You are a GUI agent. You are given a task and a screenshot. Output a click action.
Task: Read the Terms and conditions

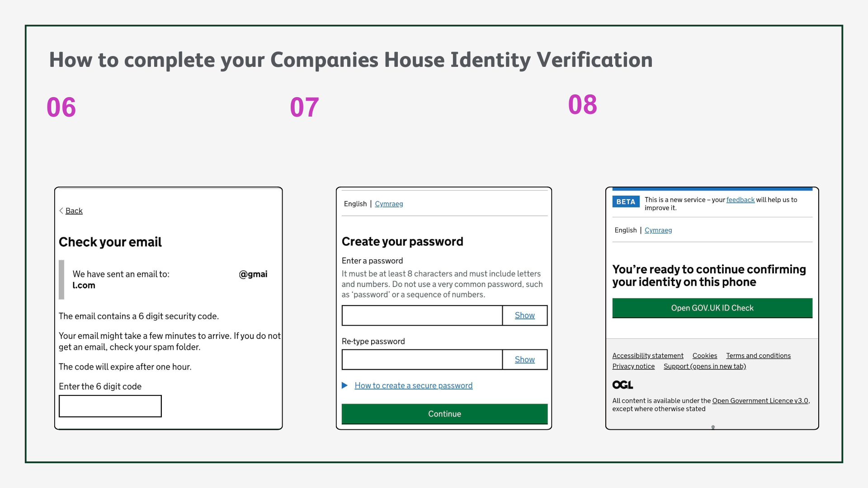point(758,356)
